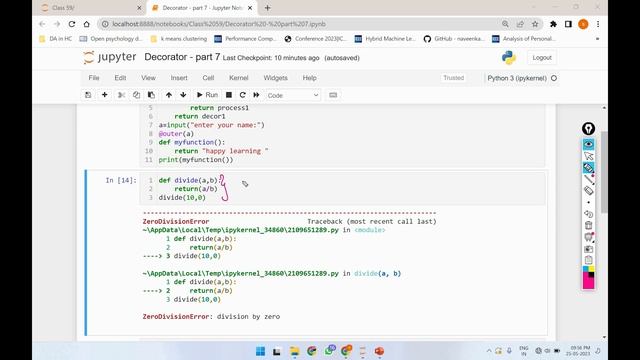
Task: Open the browser extensions puzzle icon
Action: 553,24
